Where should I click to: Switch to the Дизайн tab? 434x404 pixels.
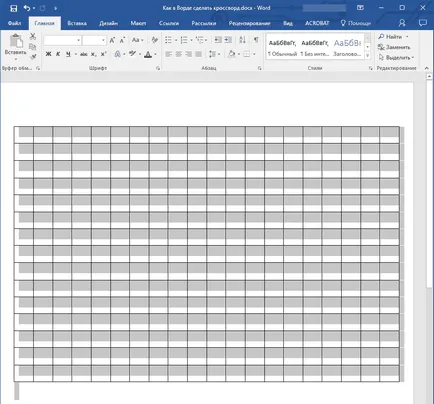[108, 23]
